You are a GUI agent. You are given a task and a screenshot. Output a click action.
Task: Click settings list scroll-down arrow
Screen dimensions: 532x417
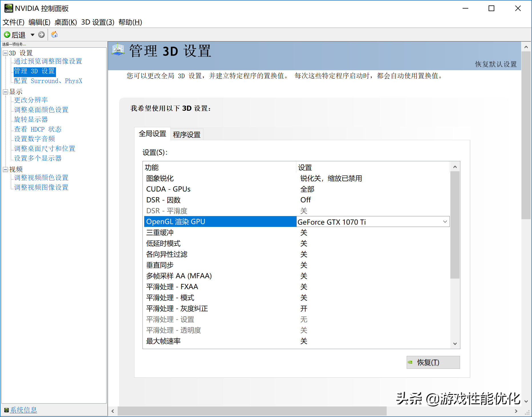(455, 344)
